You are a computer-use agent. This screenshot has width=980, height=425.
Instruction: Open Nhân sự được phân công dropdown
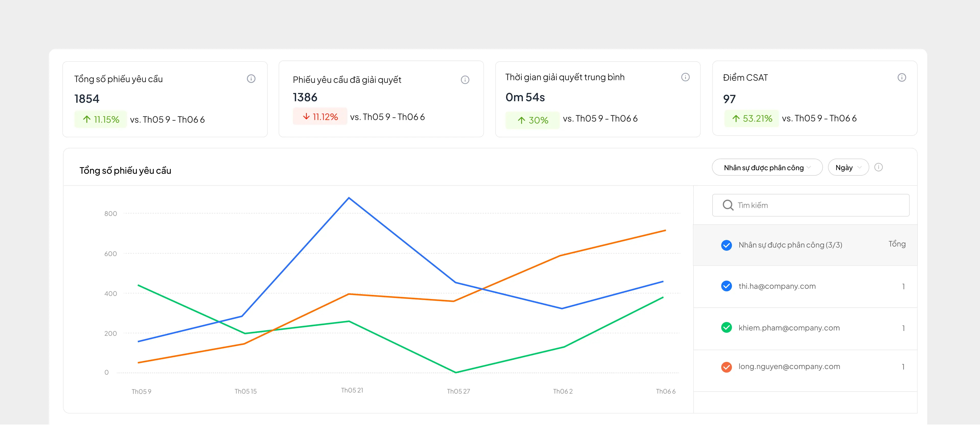pos(767,168)
